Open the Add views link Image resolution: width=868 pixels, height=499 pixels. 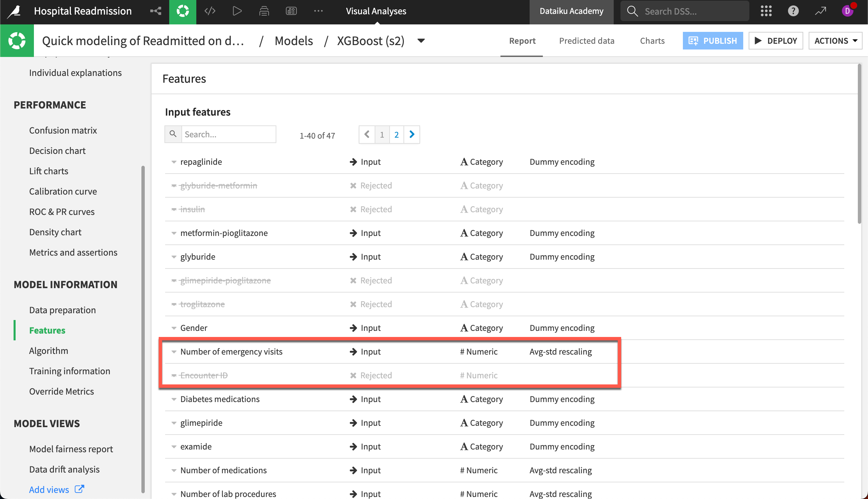click(x=49, y=490)
